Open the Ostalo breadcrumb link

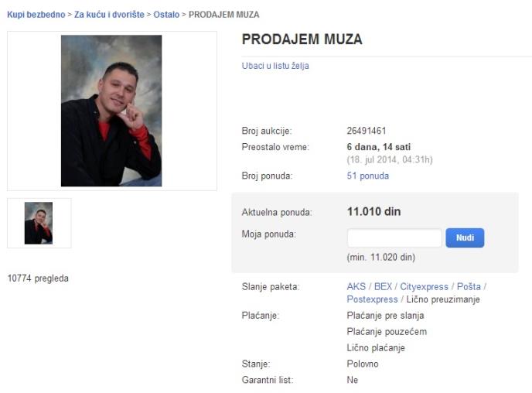pyautogui.click(x=166, y=15)
